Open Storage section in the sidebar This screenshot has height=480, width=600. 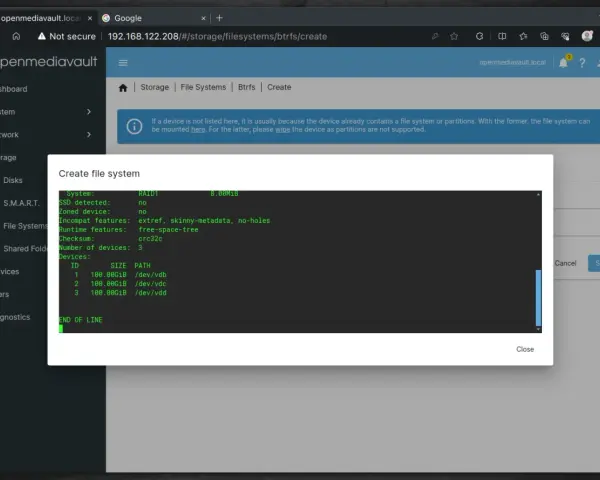[x=8, y=158]
